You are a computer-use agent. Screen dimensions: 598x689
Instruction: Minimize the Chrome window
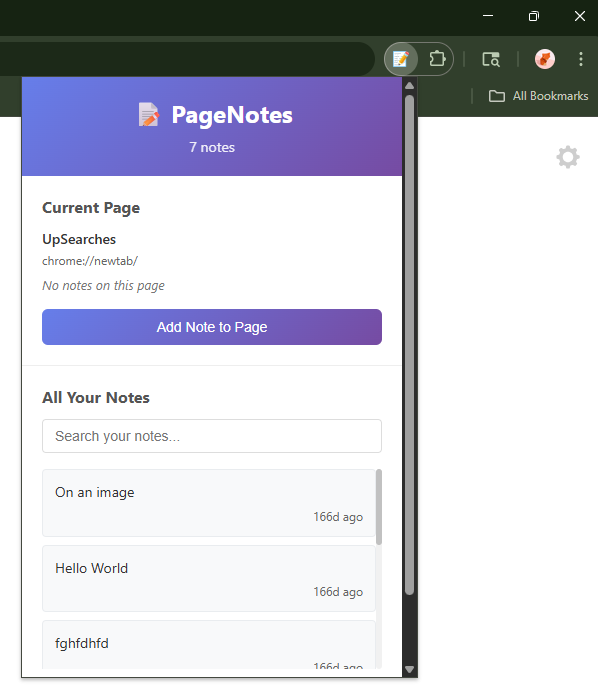click(488, 16)
